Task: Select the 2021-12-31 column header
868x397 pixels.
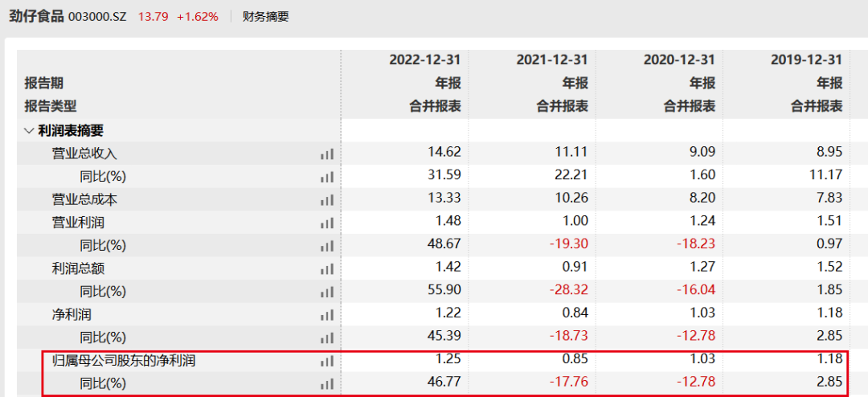Action: coord(552,59)
